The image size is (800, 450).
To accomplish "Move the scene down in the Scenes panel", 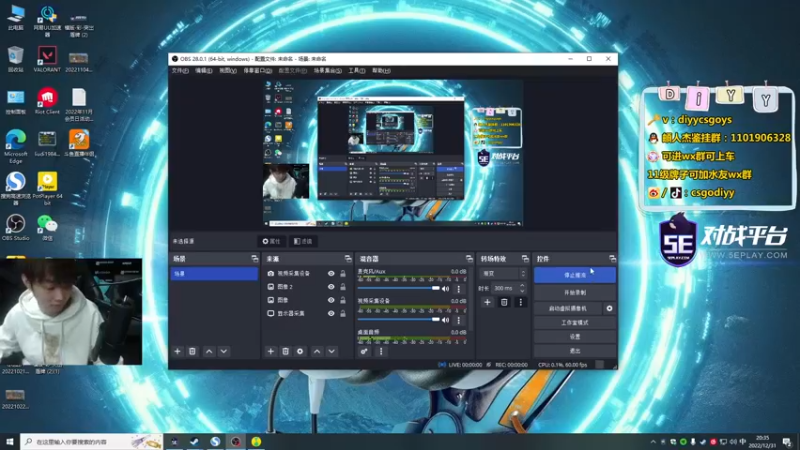I will tap(224, 351).
